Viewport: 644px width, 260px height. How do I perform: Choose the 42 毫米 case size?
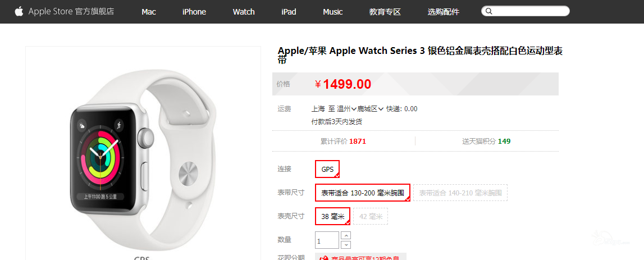pos(371,216)
